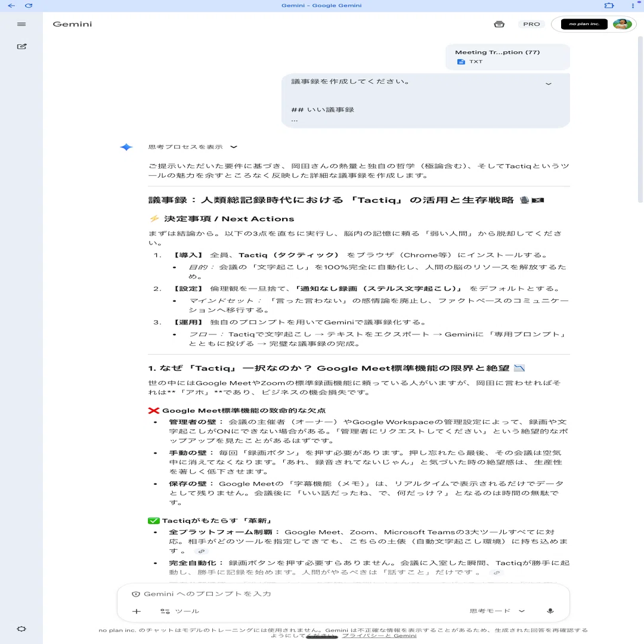Open the account profile avatar
Viewport: 644px width, 644px height.
coord(622,24)
